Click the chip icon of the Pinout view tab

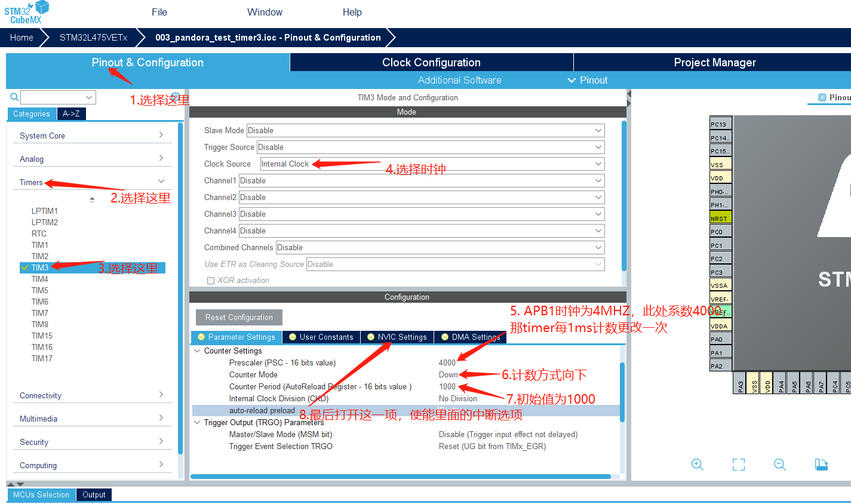pos(822,97)
